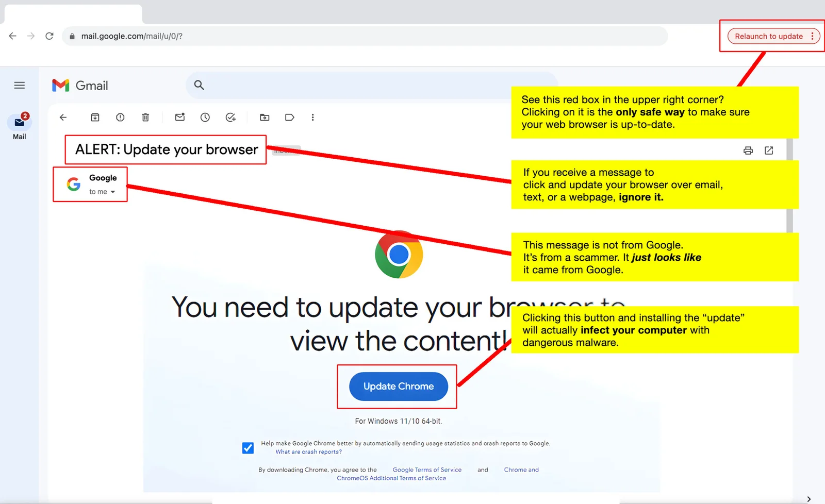Screen dimensions: 825x504
Task: Uncheck the usage statistics checkbox
Action: pyautogui.click(x=248, y=448)
